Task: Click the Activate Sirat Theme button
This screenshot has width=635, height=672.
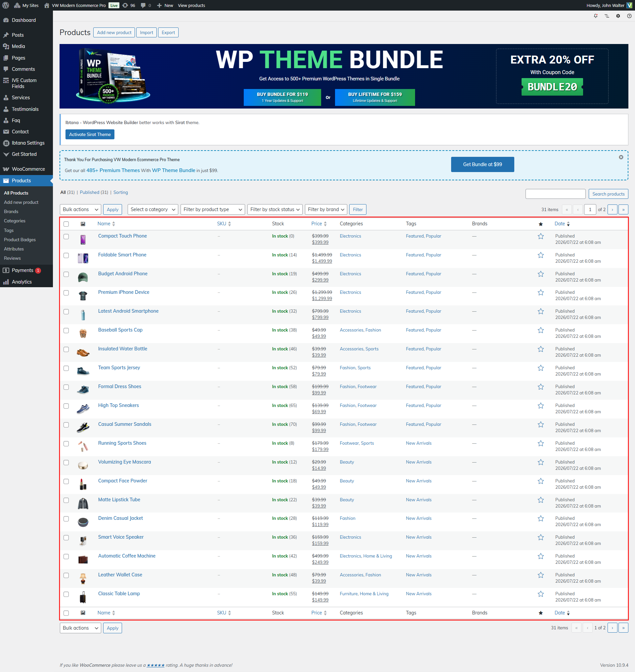Action: pos(90,134)
